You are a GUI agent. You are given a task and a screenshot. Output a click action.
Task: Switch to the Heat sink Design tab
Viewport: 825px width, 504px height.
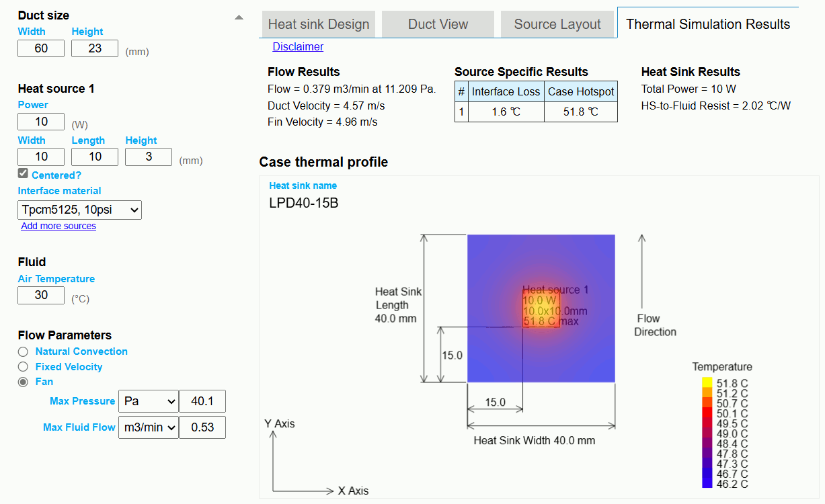[318, 24]
